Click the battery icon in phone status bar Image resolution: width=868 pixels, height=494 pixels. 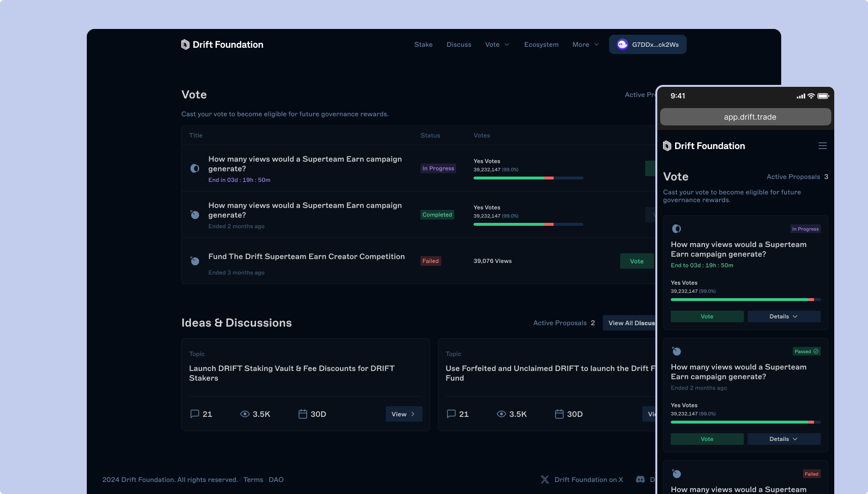(x=823, y=96)
